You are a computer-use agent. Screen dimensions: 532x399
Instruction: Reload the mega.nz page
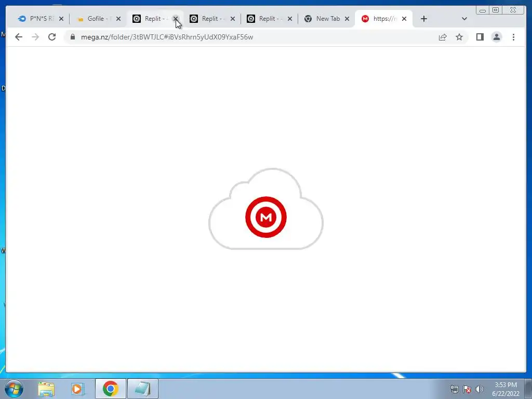tap(52, 37)
